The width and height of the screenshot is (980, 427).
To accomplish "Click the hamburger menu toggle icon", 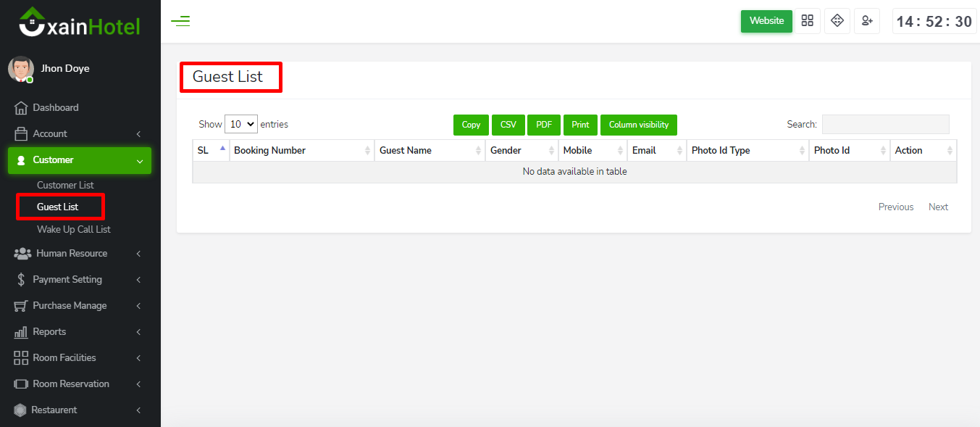I will click(180, 21).
